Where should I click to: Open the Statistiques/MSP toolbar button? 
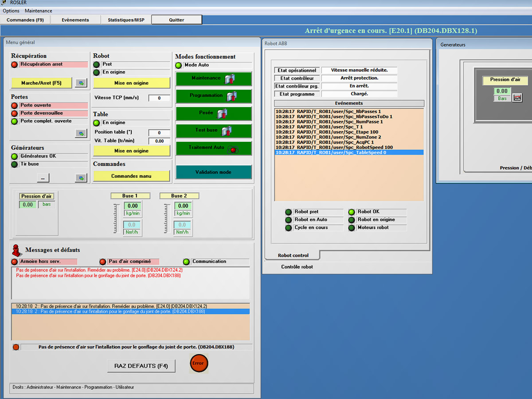click(x=126, y=20)
